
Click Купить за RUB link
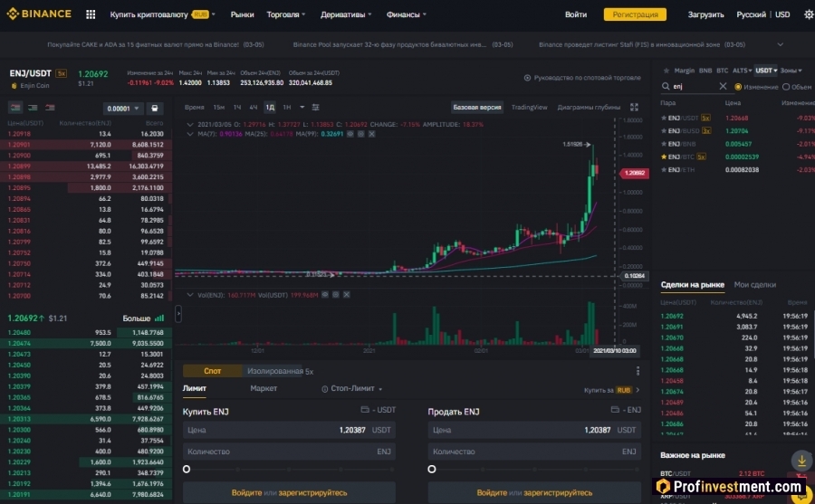[x=611, y=390]
